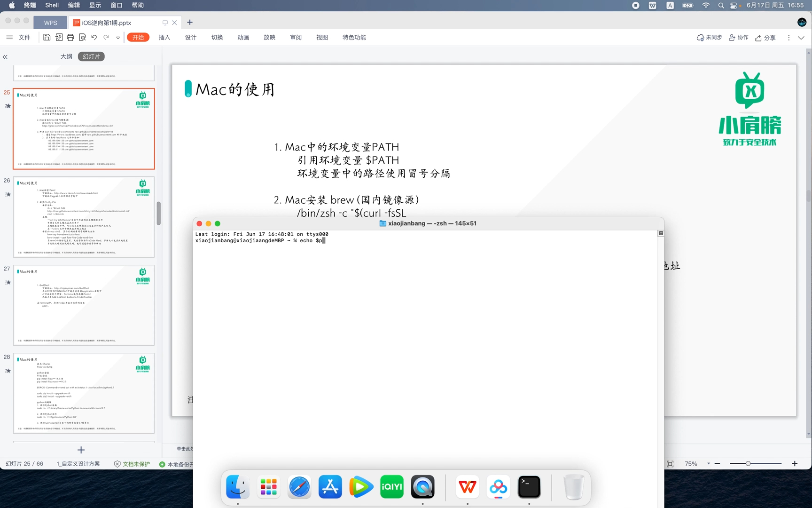Open Safari from the Dock
812x508 pixels.
click(x=299, y=487)
